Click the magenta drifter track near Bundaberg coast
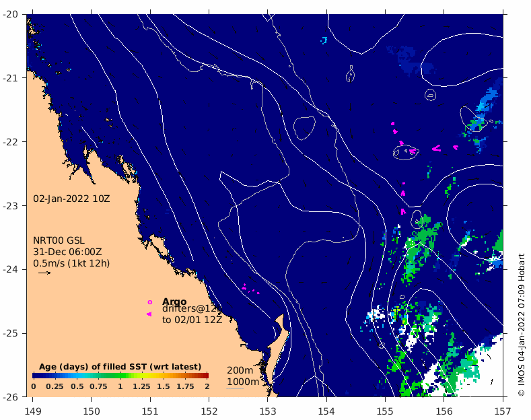 [x=250, y=289]
